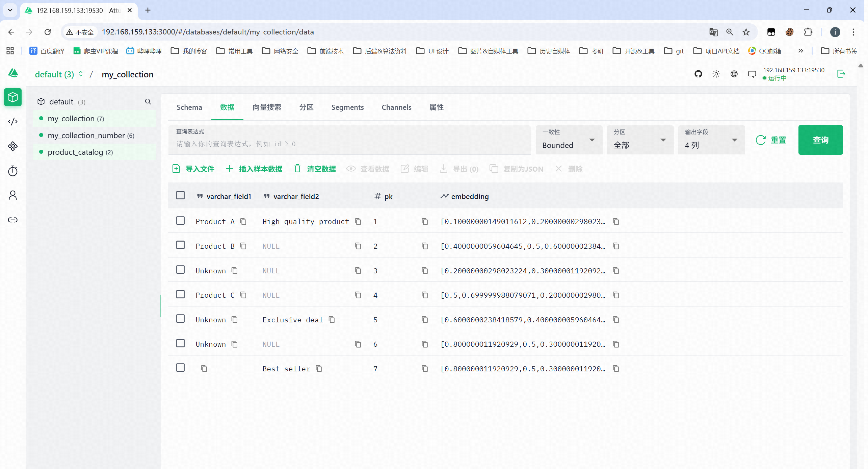This screenshot has width=868, height=469.
Task: Open language globe icon
Action: pyautogui.click(x=734, y=74)
